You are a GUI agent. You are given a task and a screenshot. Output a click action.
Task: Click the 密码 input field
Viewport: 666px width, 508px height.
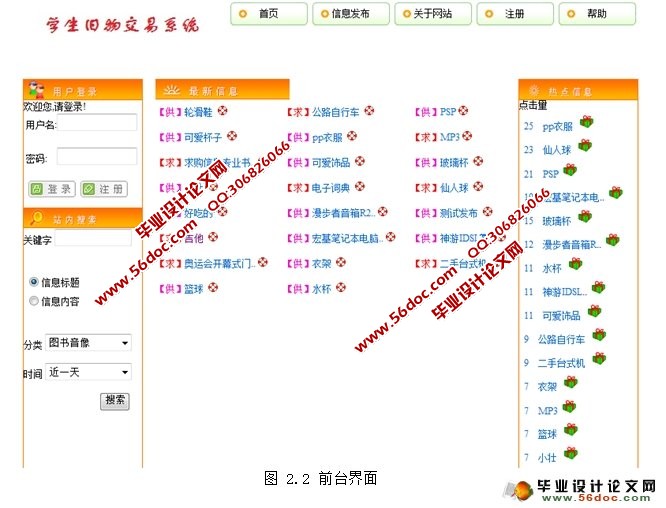click(97, 156)
